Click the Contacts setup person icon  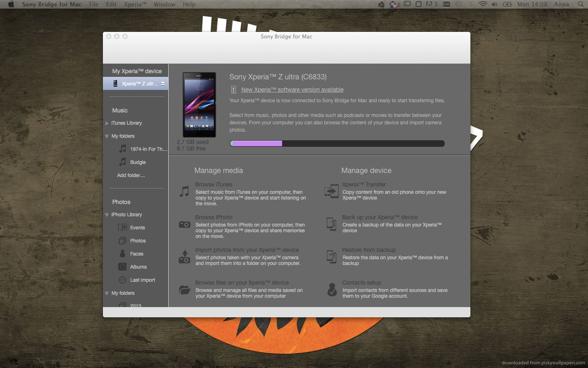332,289
